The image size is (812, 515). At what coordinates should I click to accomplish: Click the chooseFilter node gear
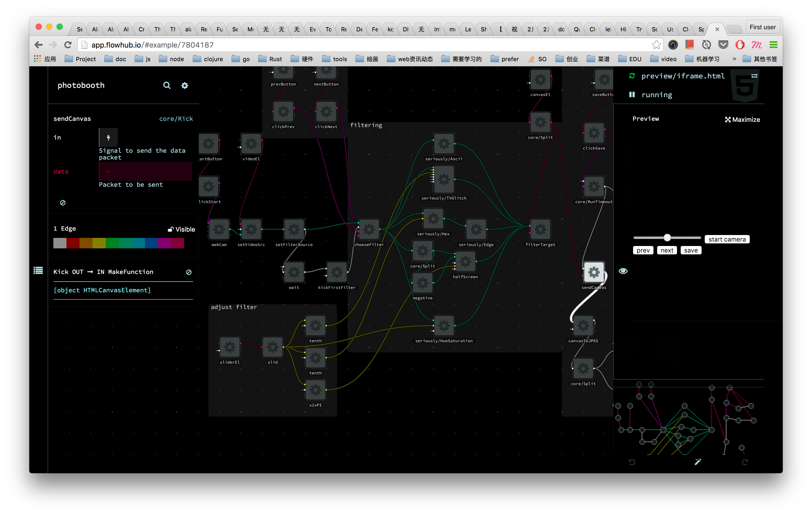(369, 229)
